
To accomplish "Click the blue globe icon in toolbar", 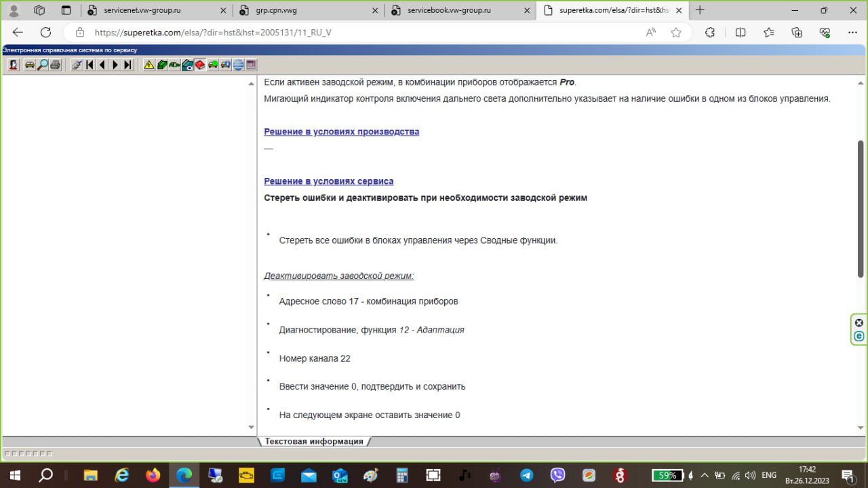I will 238,64.
